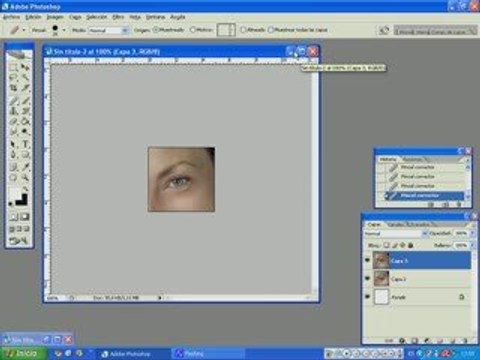Select the Magic Wand tool
The image size is (480, 360).
coord(25,78)
